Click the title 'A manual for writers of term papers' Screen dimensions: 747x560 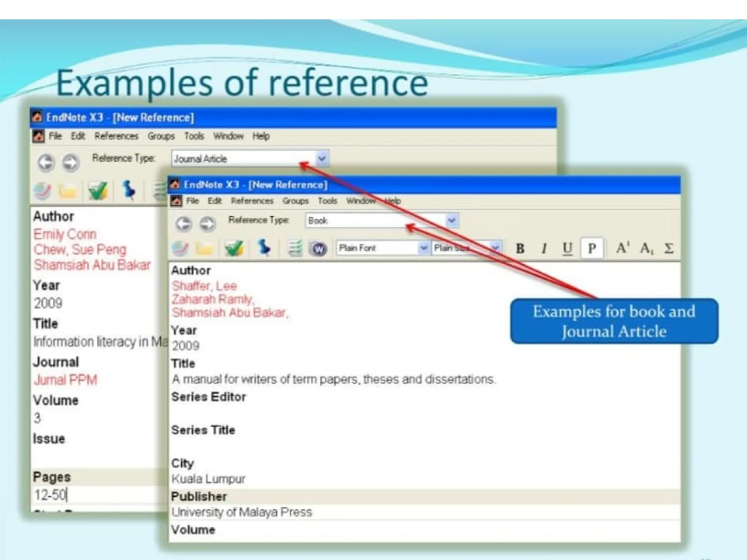coord(266,379)
